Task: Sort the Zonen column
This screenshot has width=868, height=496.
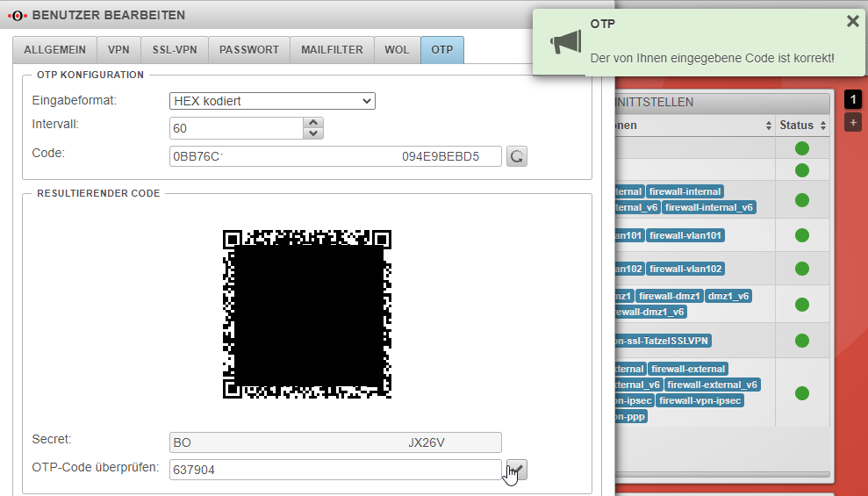Action: (769, 126)
